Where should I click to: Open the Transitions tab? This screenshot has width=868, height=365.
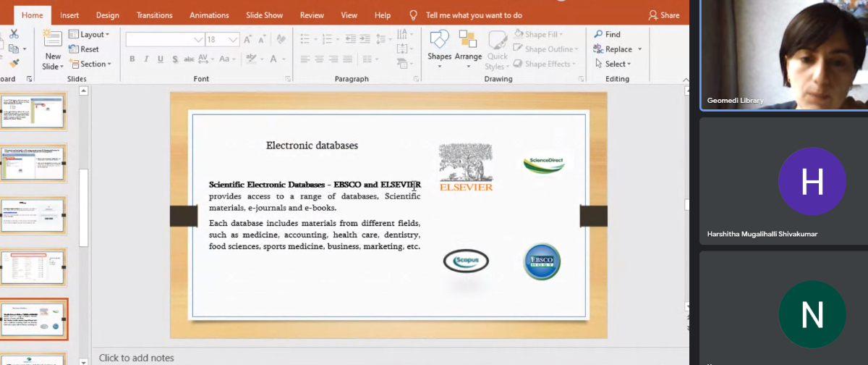pos(156,14)
